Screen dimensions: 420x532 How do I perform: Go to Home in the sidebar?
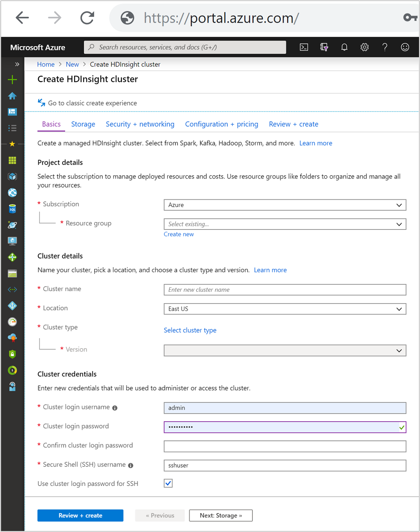point(12,96)
